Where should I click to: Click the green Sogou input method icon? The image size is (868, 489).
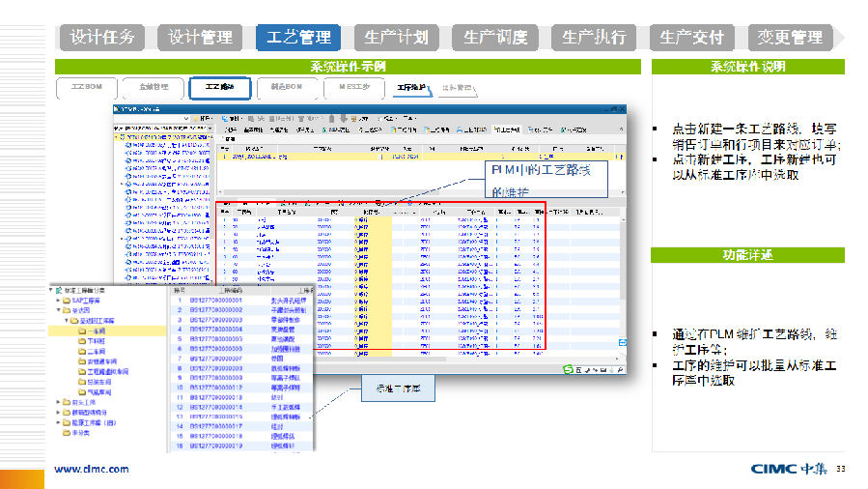571,369
